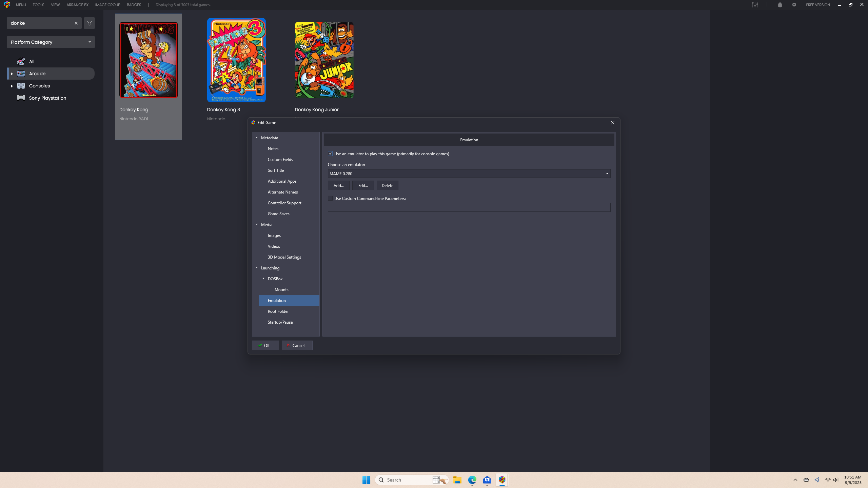This screenshot has height=488, width=868.
Task: Open the notifications bell
Action: click(x=780, y=5)
